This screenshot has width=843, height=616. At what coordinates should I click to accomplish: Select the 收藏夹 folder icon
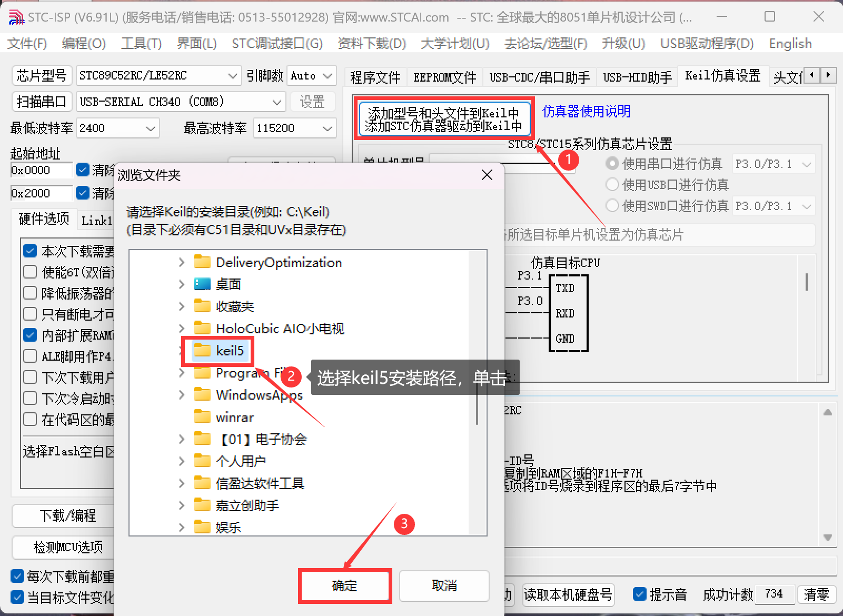(202, 306)
